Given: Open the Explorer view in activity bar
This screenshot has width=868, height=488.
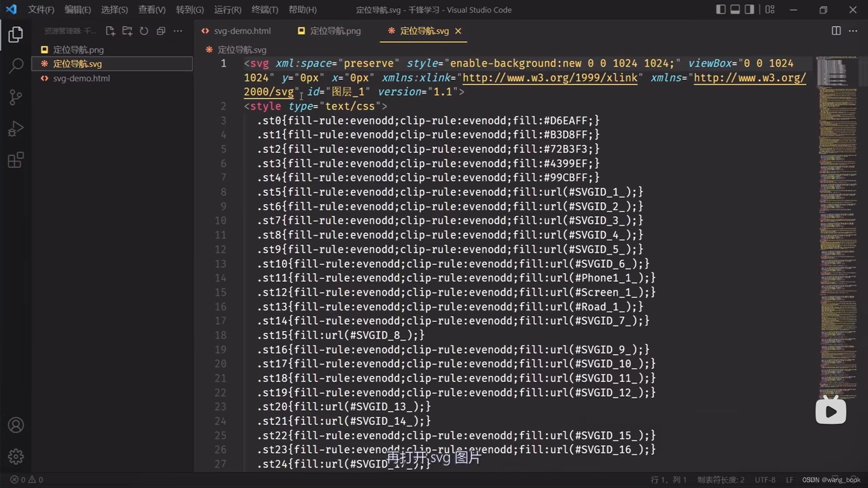Looking at the screenshot, I should click(x=15, y=35).
